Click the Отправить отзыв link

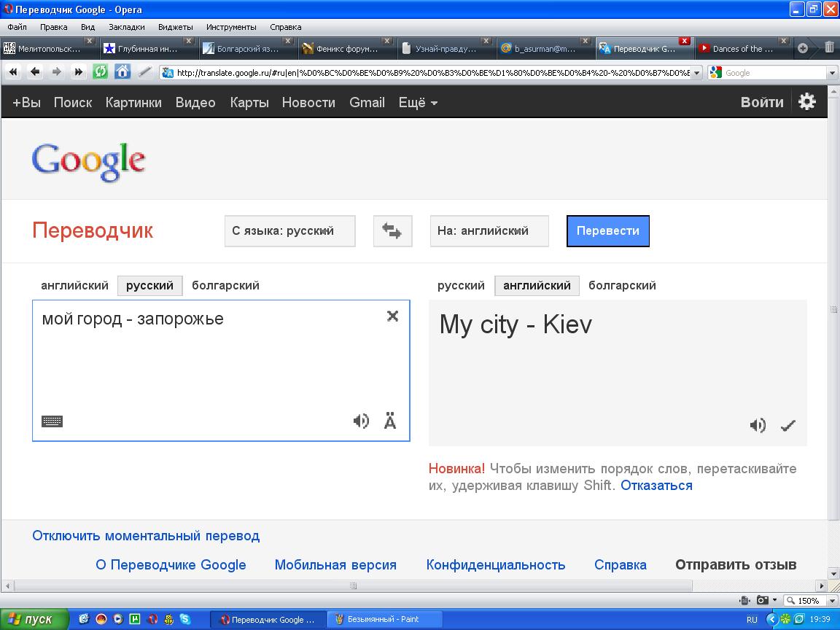pos(736,564)
